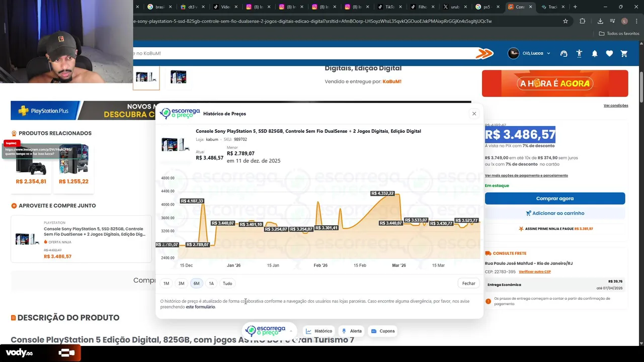This screenshot has width=644, height=362.
Task: Open the notifications bell icon
Action: tap(594, 53)
